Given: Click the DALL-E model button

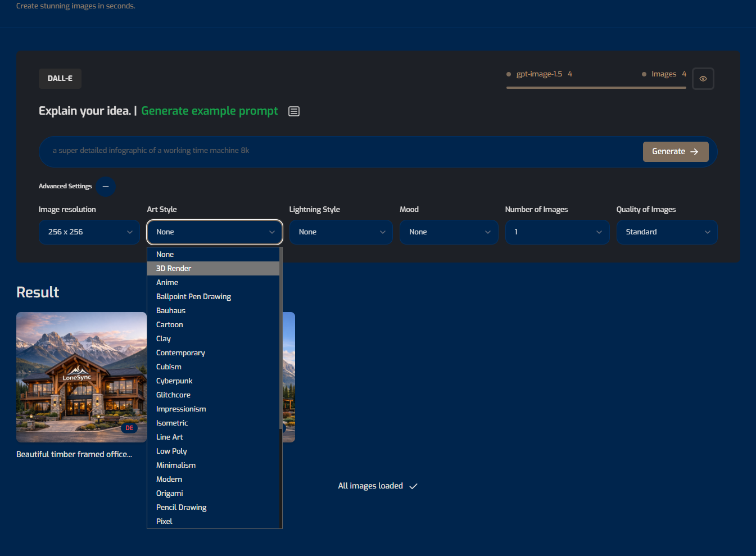Looking at the screenshot, I should (x=60, y=79).
